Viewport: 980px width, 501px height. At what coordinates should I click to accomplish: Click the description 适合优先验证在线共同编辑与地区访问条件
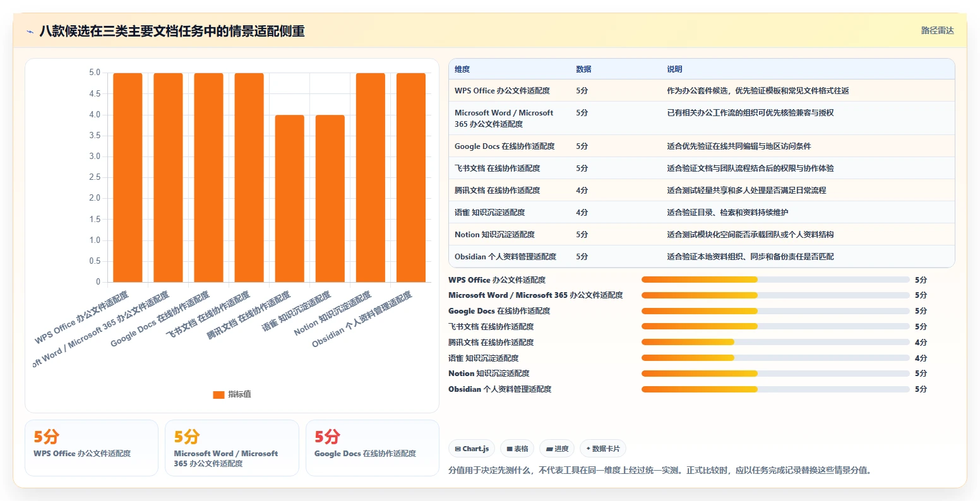739,146
